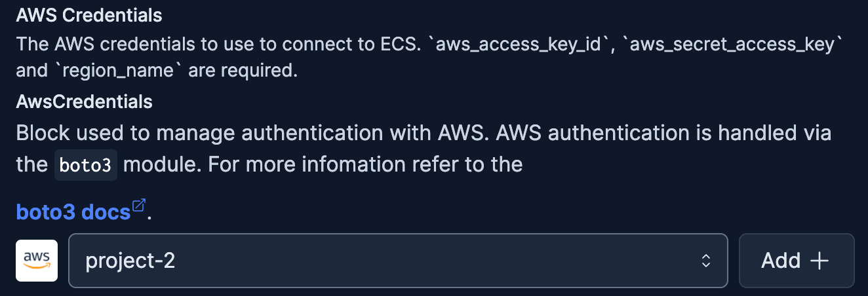868x296 pixels.
Task: Click the selected value text 'project-2'
Action: point(130,261)
